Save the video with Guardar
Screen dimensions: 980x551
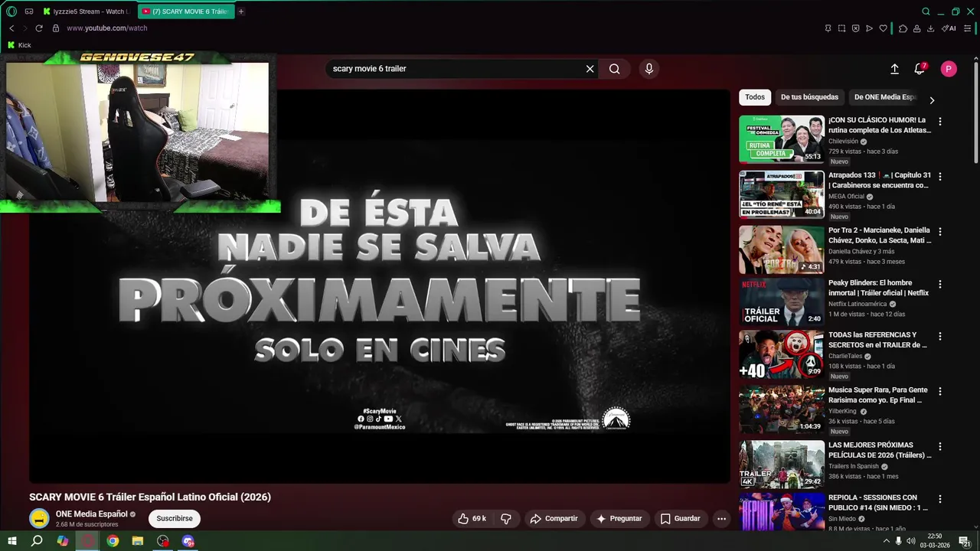680,518
